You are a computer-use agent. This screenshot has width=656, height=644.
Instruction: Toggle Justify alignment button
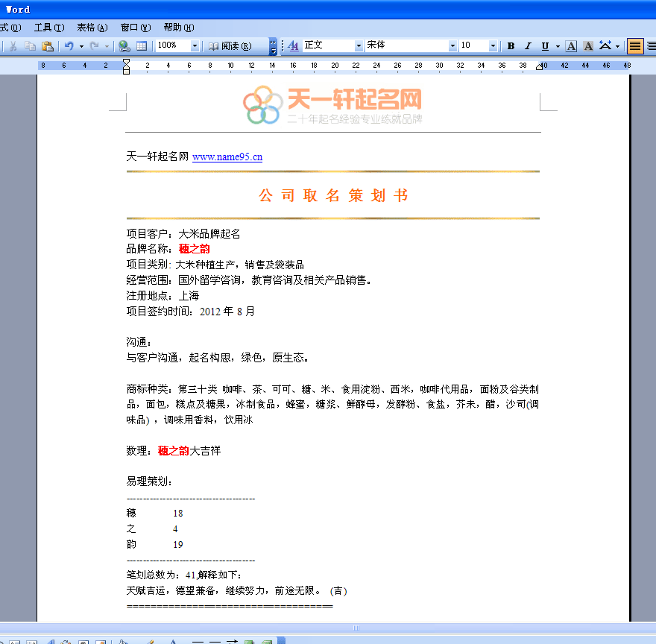[x=635, y=46]
